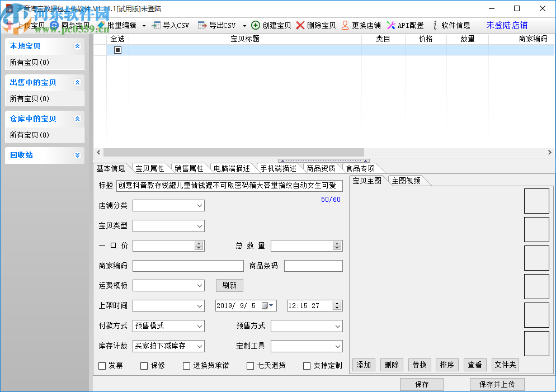Open the 定制工具 dropdown

click(307, 346)
